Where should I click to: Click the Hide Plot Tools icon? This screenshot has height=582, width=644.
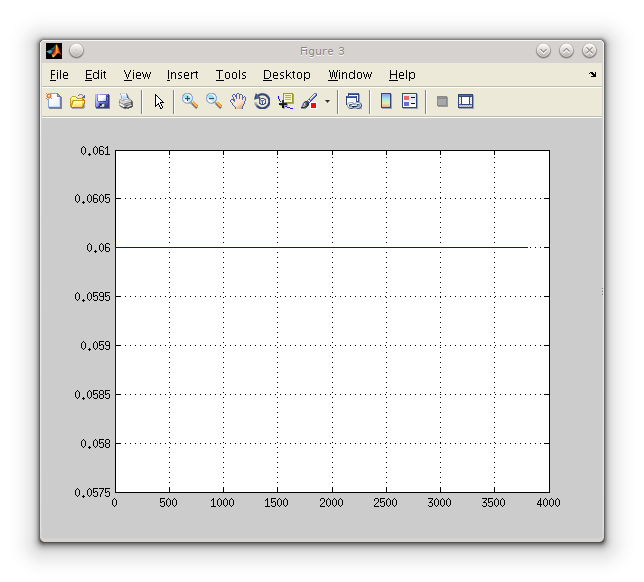coord(442,101)
